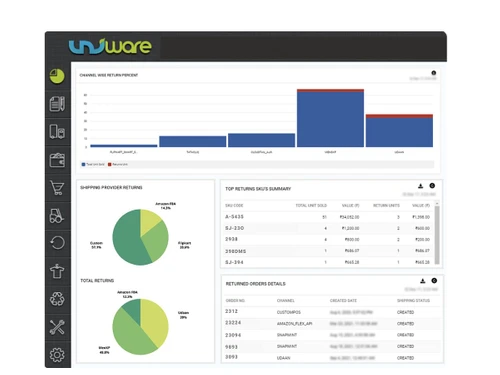Click the scroll-up arrow in SKU summary table

[437, 203]
